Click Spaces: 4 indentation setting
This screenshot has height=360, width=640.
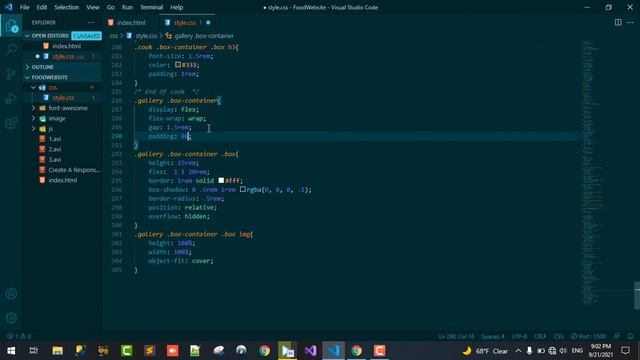click(x=493, y=336)
